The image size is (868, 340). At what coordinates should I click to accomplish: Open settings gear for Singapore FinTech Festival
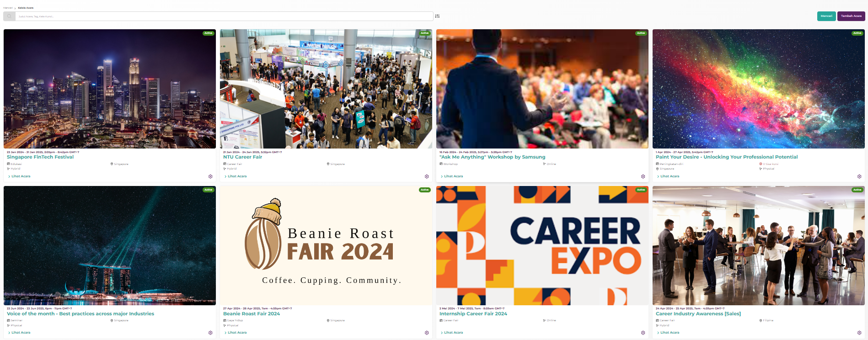[x=210, y=176]
